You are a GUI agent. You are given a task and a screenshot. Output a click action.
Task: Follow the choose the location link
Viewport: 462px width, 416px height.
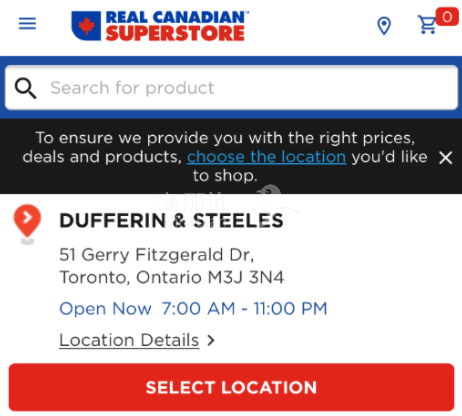266,157
